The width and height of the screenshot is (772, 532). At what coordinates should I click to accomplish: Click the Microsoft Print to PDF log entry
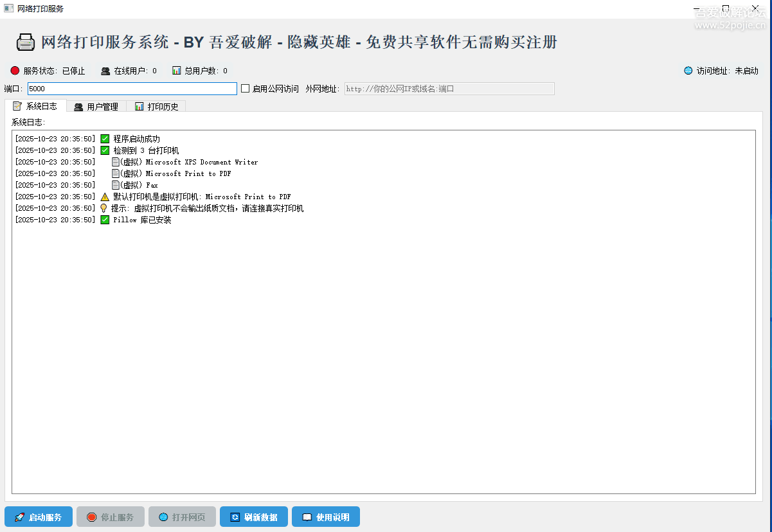188,173
